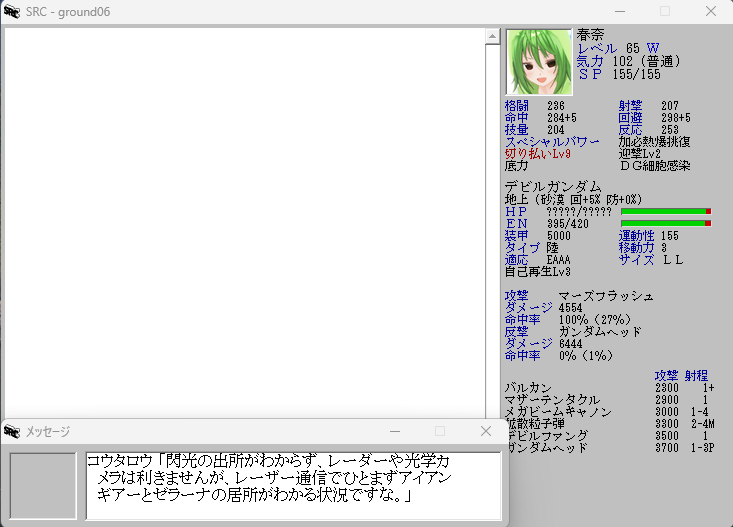This screenshot has width=733, height=527.
Task: Click the SRC icon in メッセージ window title bar
Action: pos(12,431)
